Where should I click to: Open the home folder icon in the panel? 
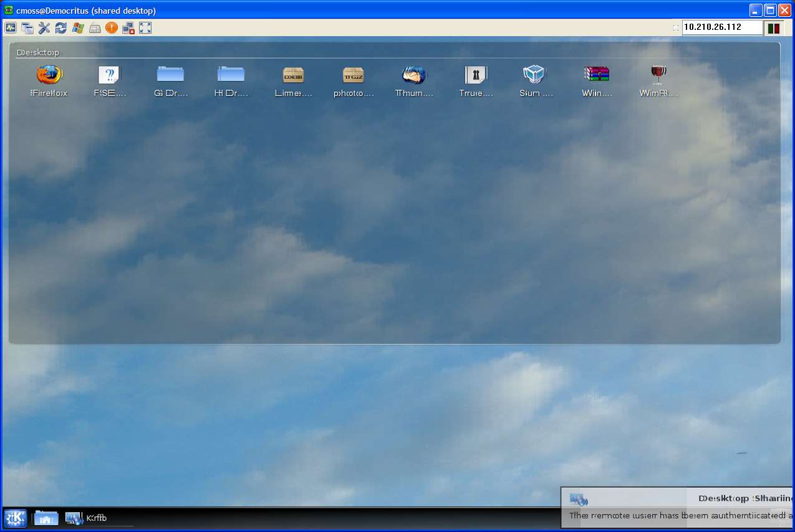coord(46,518)
